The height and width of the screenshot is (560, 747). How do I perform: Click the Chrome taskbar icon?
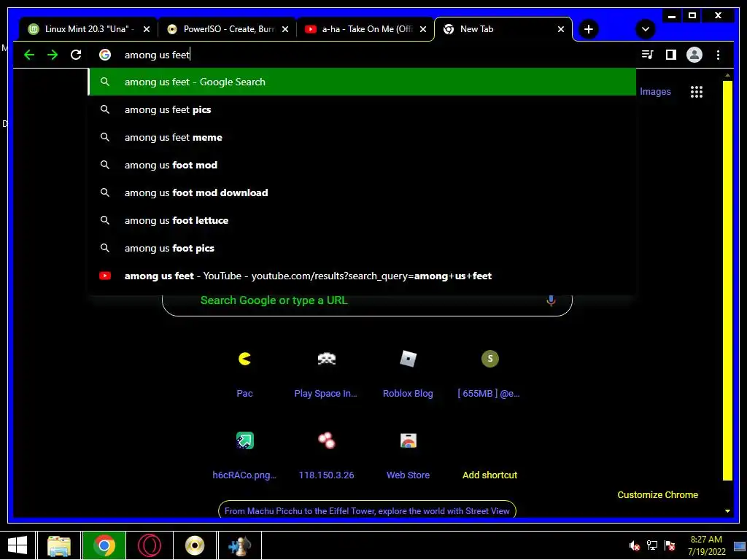coord(104,545)
